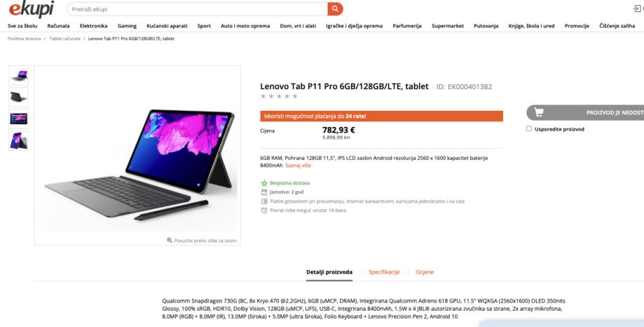Follow the Saznaj više link
This screenshot has height=327, width=644.
299,166
